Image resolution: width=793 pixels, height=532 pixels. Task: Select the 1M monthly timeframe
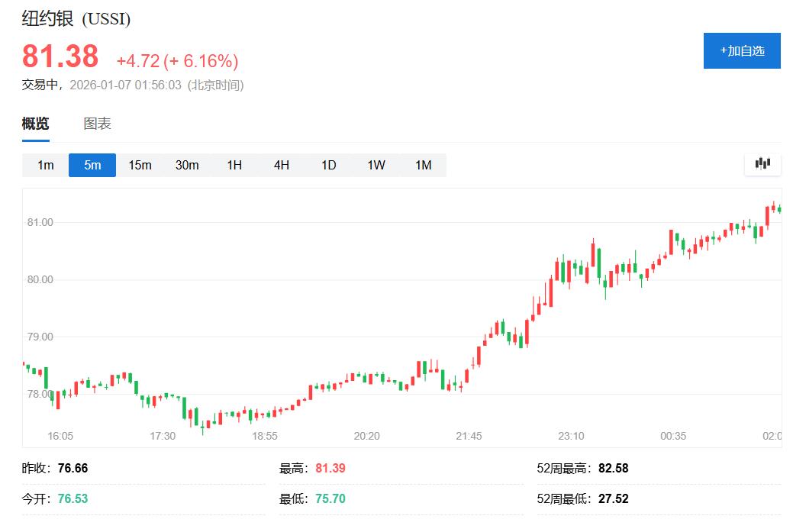click(424, 164)
